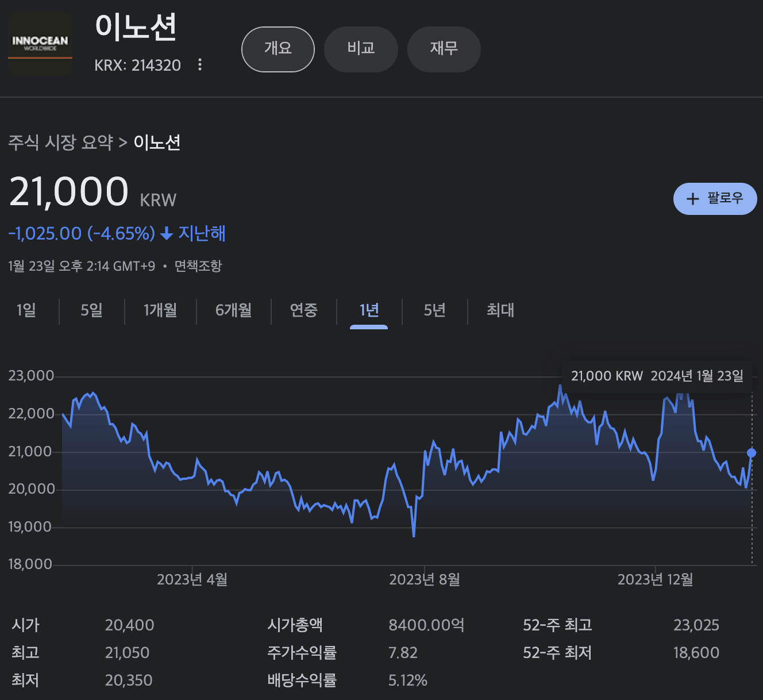Click the 시가 value 20,400
The width and height of the screenshot is (763, 700).
pos(130,625)
